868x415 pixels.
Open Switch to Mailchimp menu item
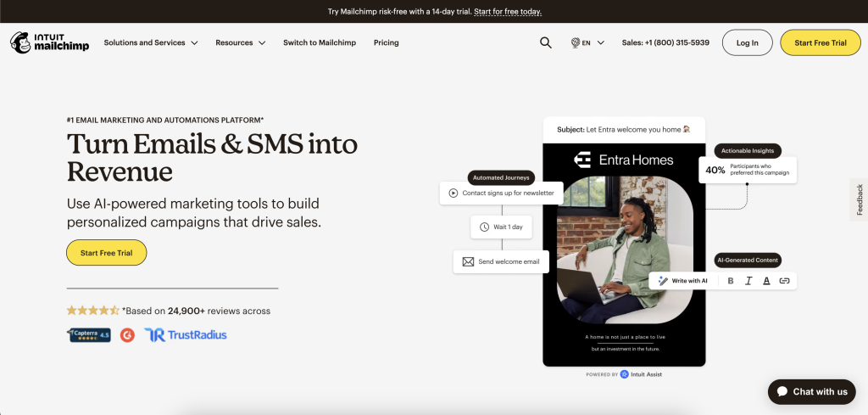pos(320,42)
